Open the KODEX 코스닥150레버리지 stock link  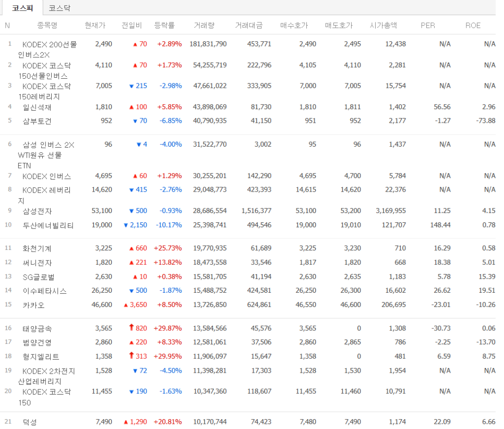(45, 91)
